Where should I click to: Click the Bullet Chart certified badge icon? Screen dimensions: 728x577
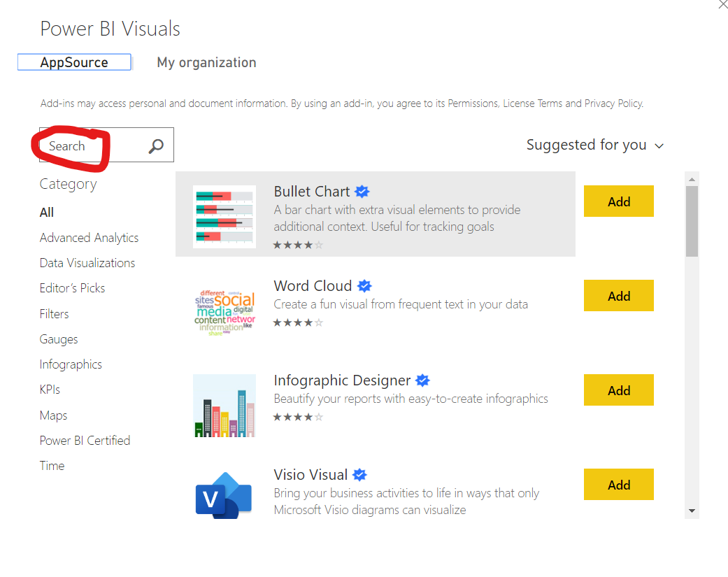point(362,191)
